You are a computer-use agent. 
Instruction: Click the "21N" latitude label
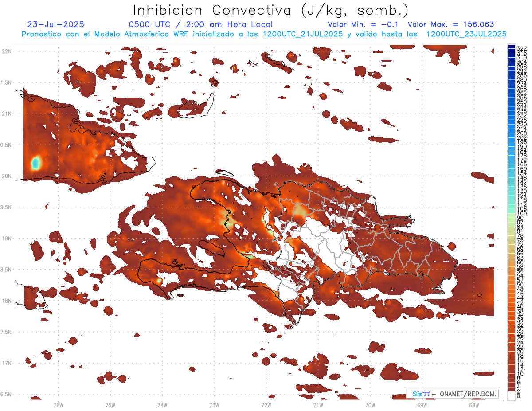(x=6, y=114)
